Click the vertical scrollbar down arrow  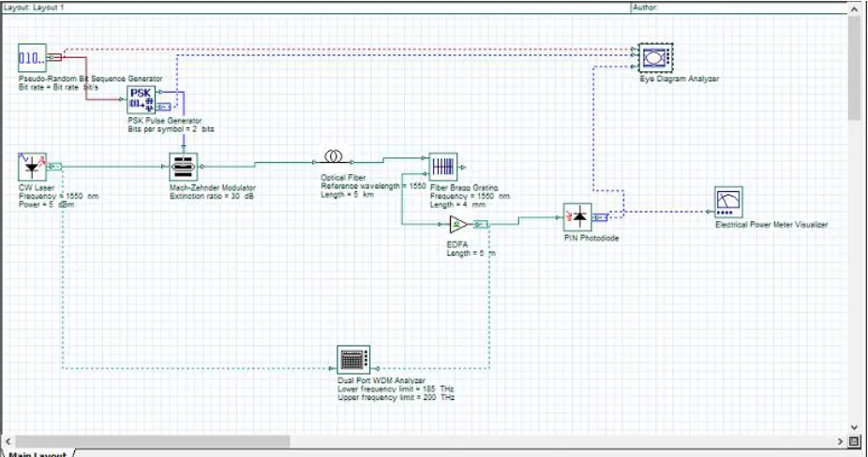854,428
